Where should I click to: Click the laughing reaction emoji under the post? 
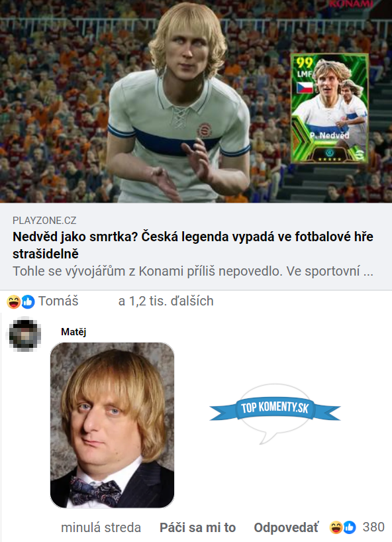13,301
